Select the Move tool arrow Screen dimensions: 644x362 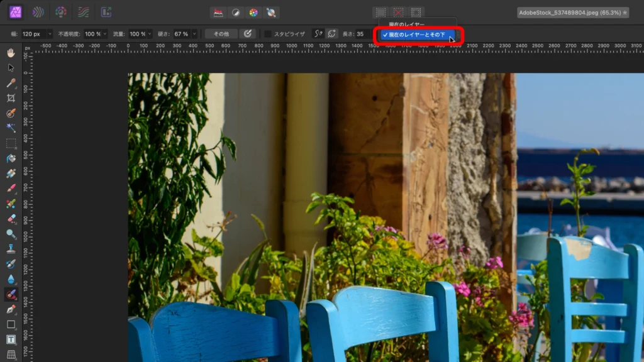pyautogui.click(x=11, y=68)
